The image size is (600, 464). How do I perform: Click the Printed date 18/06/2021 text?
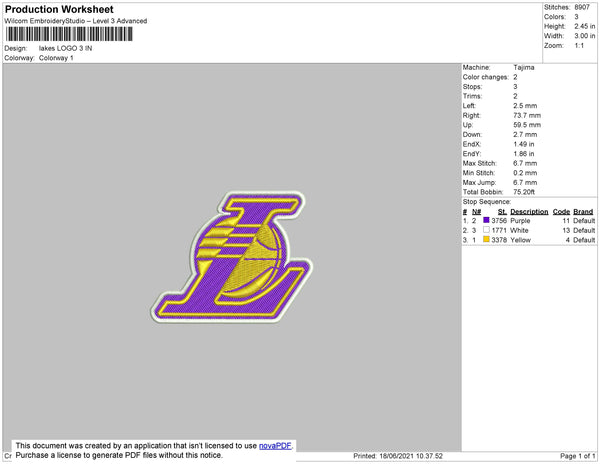(398, 456)
